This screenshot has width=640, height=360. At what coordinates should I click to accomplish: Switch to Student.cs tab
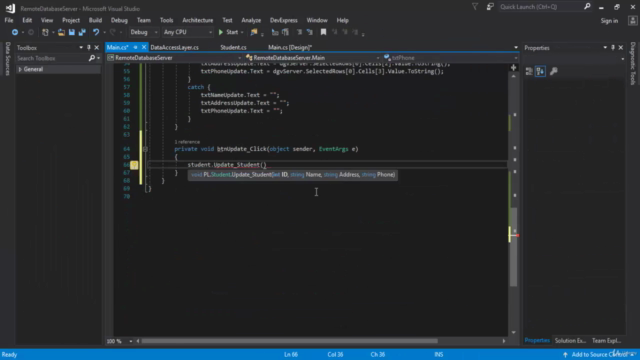tap(233, 48)
